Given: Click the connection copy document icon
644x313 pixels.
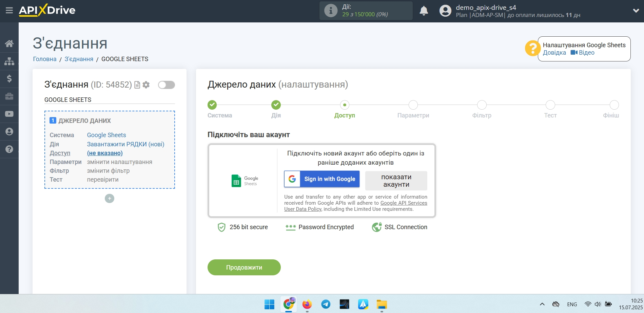Looking at the screenshot, I should point(137,85).
